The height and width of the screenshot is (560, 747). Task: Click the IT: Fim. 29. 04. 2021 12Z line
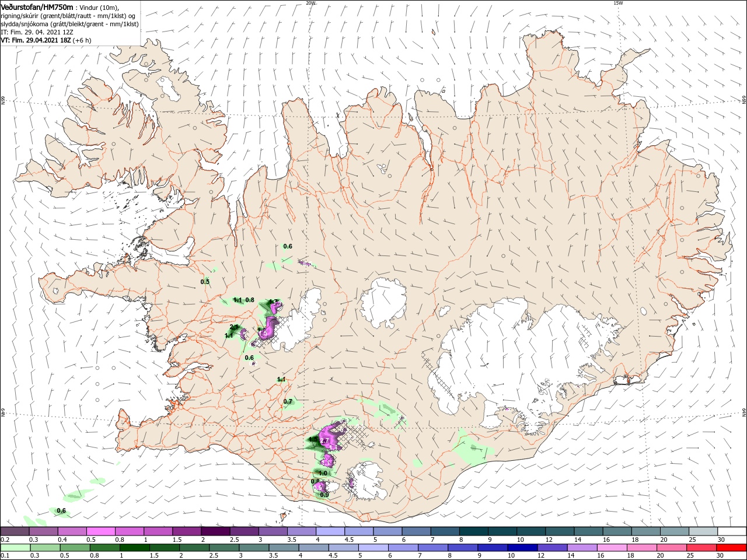(37, 32)
